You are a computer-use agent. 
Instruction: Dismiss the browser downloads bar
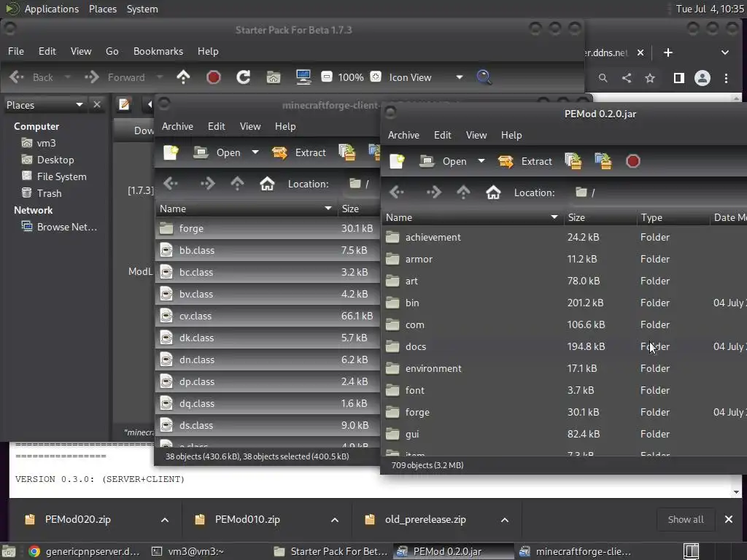729,519
